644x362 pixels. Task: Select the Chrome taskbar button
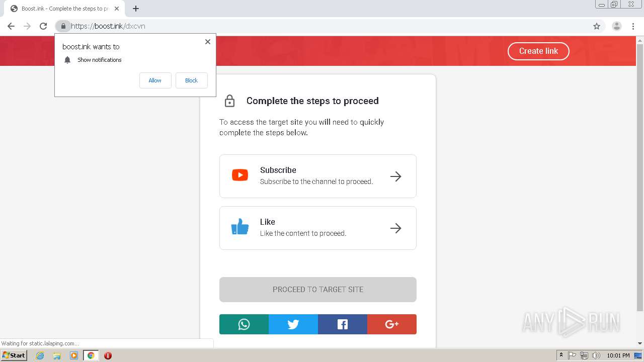91,355
